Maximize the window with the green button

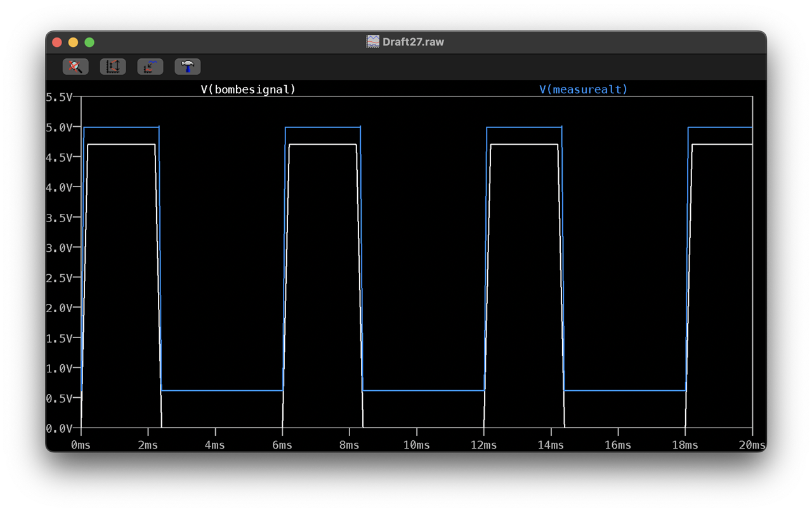click(x=89, y=42)
